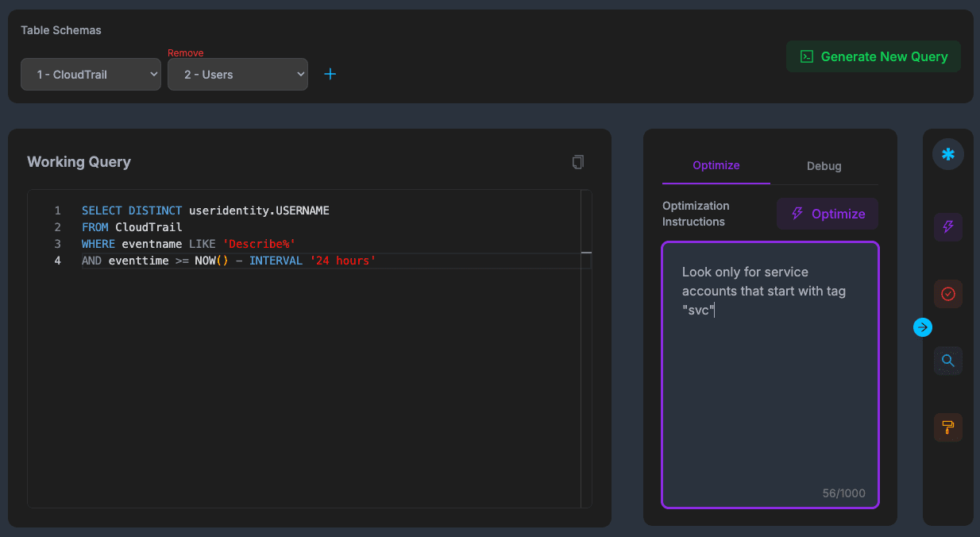Collapse the sidebar using the blue arrow
The image size is (980, 537).
click(922, 326)
